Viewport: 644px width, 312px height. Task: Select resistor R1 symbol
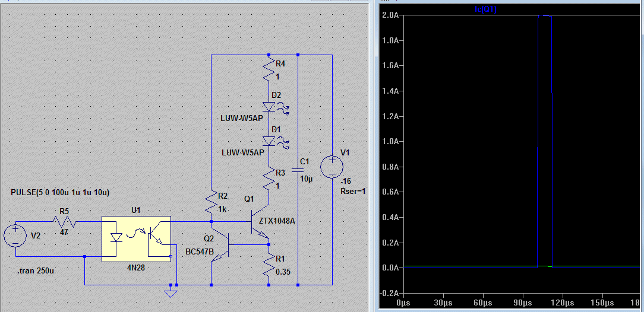[269, 265]
